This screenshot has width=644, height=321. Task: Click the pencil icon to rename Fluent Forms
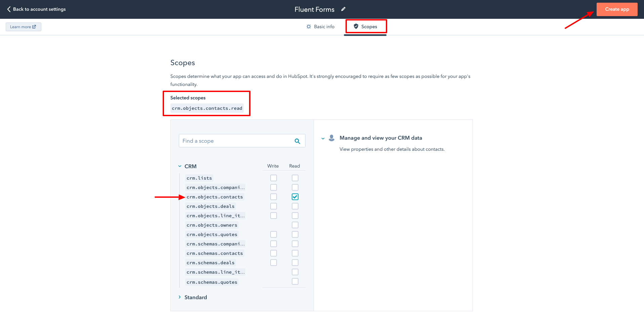(x=343, y=9)
